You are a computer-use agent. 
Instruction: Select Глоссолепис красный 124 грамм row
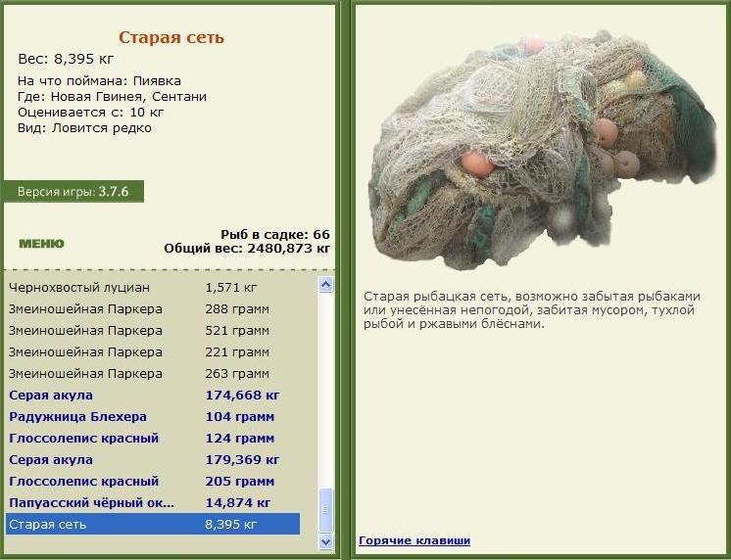(x=153, y=438)
